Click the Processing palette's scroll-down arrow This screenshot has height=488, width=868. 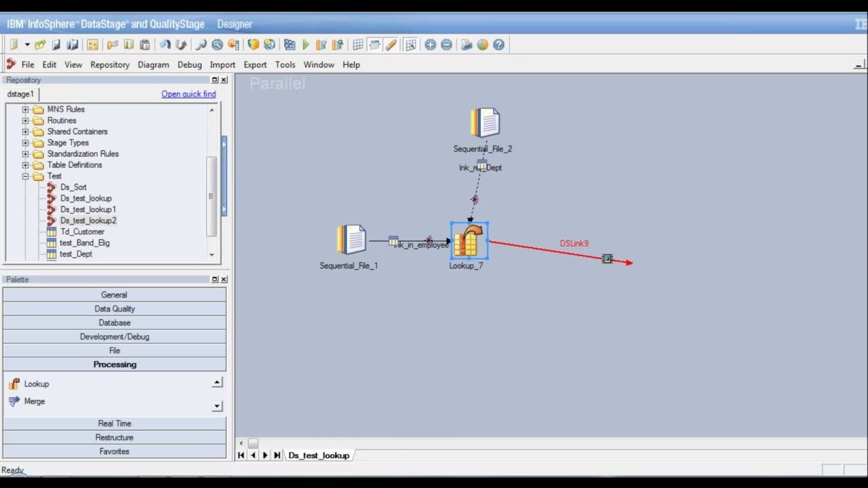click(x=217, y=406)
